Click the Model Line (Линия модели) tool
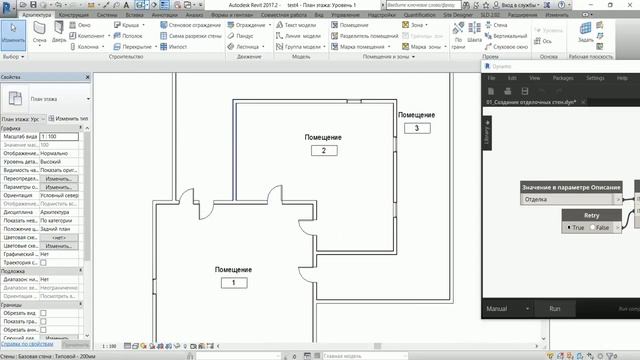The height and width of the screenshot is (360, 640). point(298,36)
